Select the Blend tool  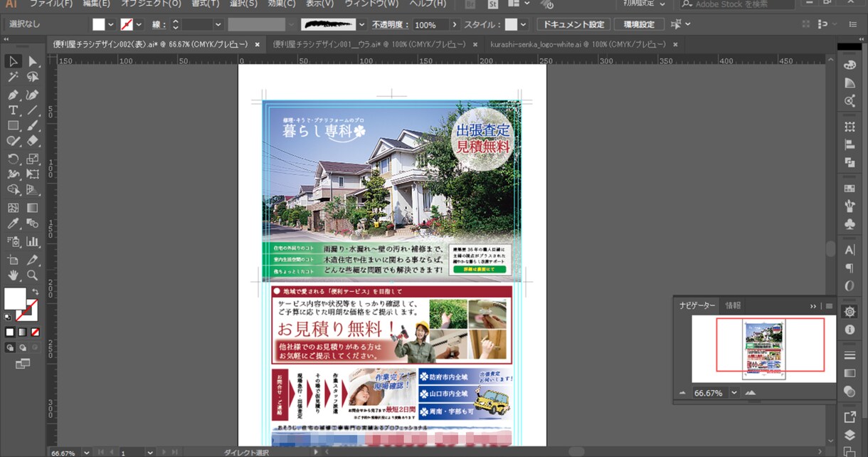(32, 224)
